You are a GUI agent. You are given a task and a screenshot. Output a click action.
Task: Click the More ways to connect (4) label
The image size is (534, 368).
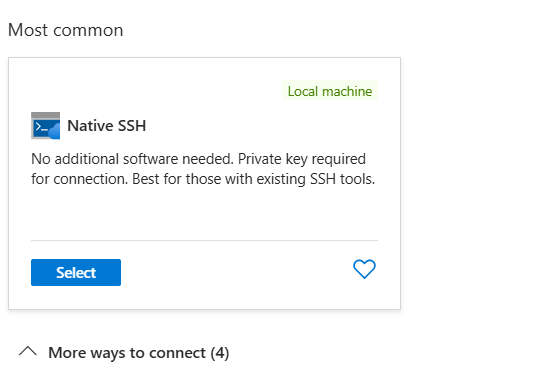tap(139, 353)
